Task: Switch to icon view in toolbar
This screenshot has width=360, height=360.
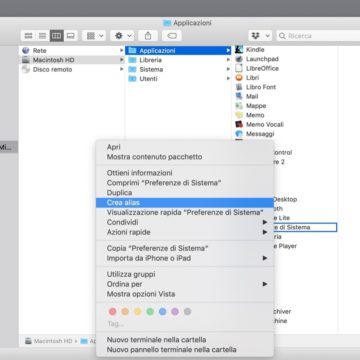Action: [x=29, y=36]
